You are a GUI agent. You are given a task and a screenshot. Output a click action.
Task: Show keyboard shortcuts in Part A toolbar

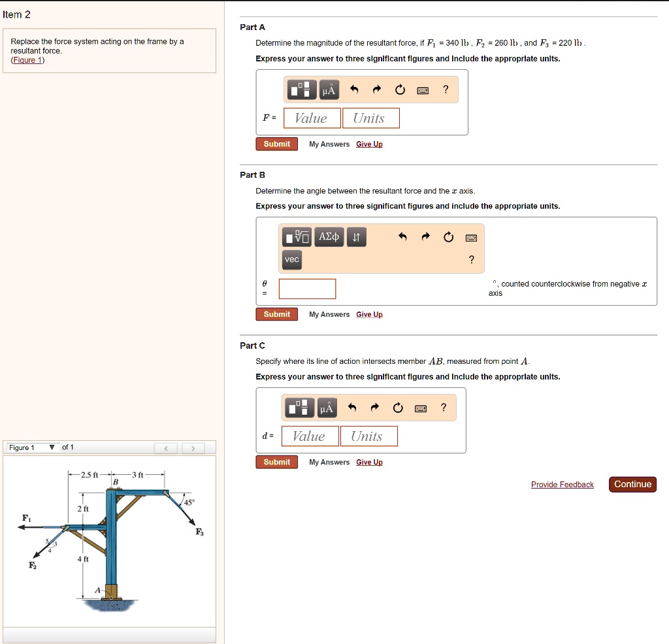(x=423, y=90)
